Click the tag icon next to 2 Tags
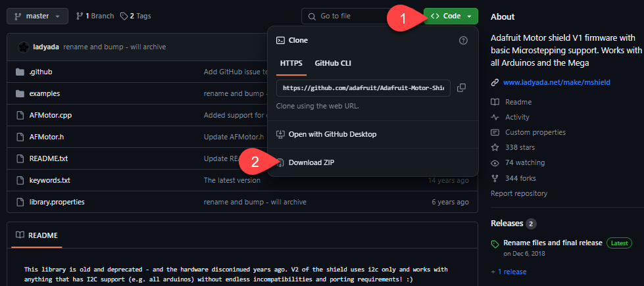 click(124, 16)
